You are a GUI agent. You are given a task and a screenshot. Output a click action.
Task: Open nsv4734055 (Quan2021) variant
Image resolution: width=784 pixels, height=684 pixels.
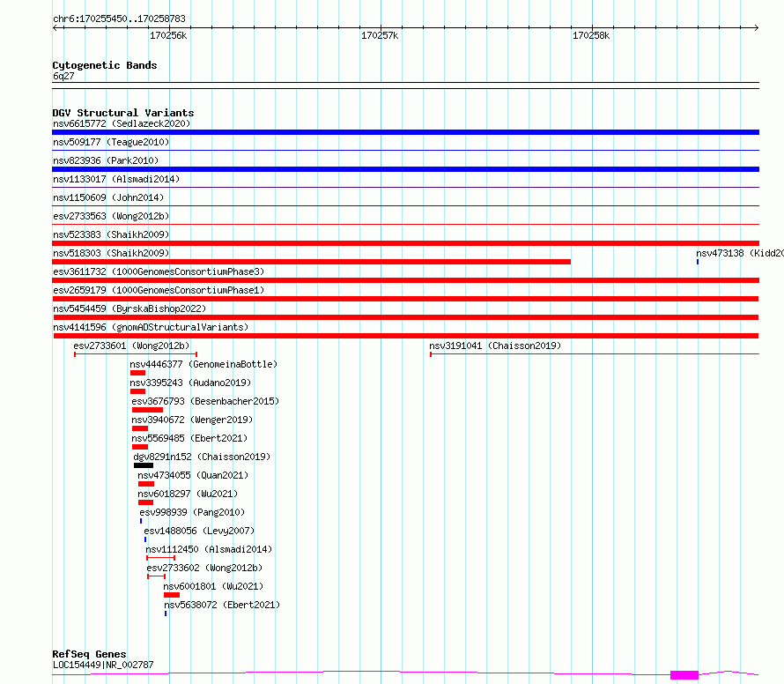pyautogui.click(x=193, y=475)
